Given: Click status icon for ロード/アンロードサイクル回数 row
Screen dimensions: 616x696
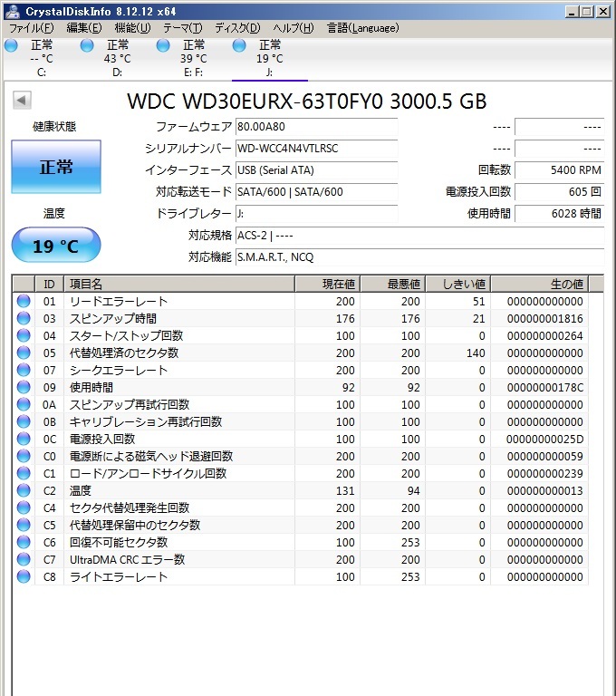Looking at the screenshot, I should 24,473.
